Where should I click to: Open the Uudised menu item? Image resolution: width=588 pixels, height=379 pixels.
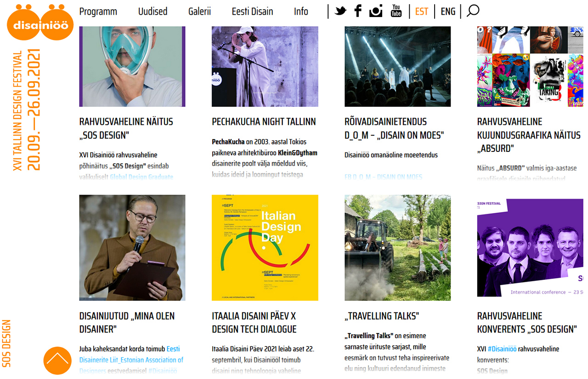[x=153, y=11]
